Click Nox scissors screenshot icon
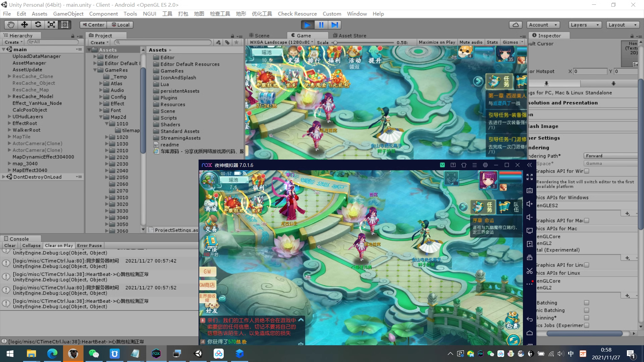The image size is (644, 362). [530, 271]
